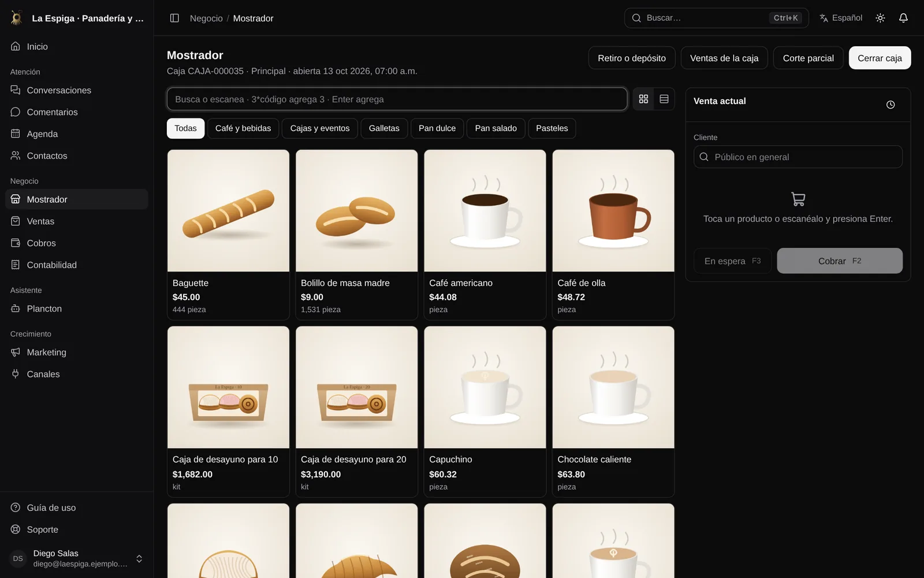924x578 pixels.
Task: Select Mostrador in the sidebar
Action: (77, 199)
